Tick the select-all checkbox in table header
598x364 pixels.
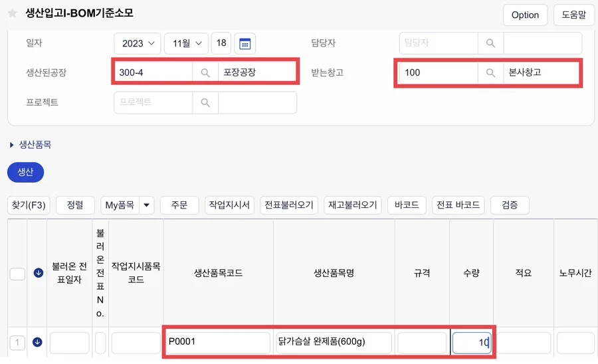(x=17, y=274)
